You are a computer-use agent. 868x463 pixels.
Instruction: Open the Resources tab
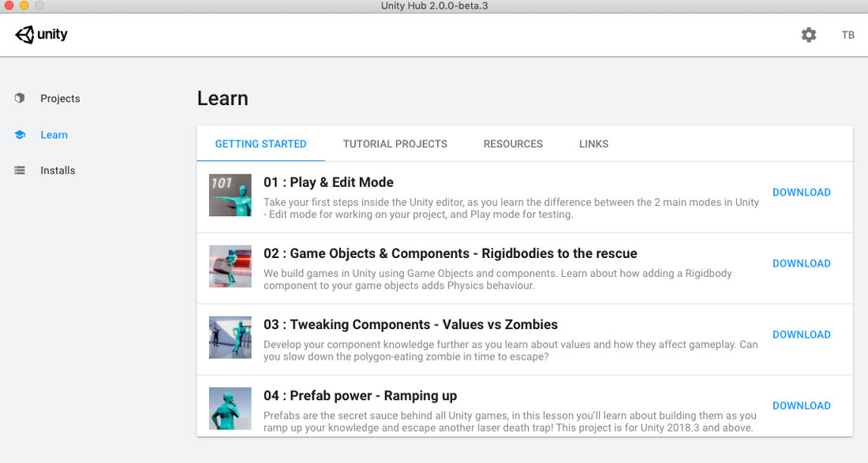pos(513,144)
